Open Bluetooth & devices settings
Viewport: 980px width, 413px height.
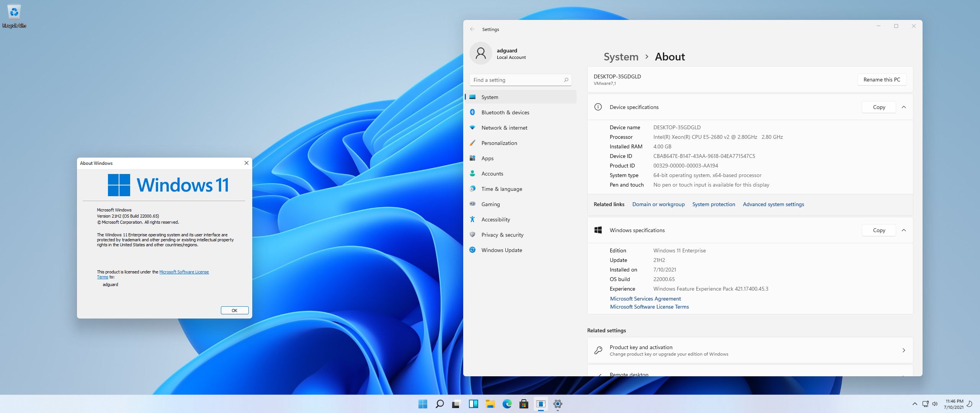click(505, 112)
